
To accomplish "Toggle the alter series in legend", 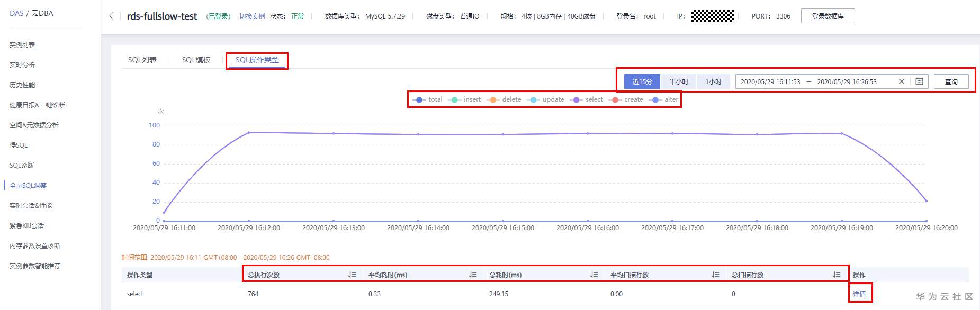I will [663, 99].
